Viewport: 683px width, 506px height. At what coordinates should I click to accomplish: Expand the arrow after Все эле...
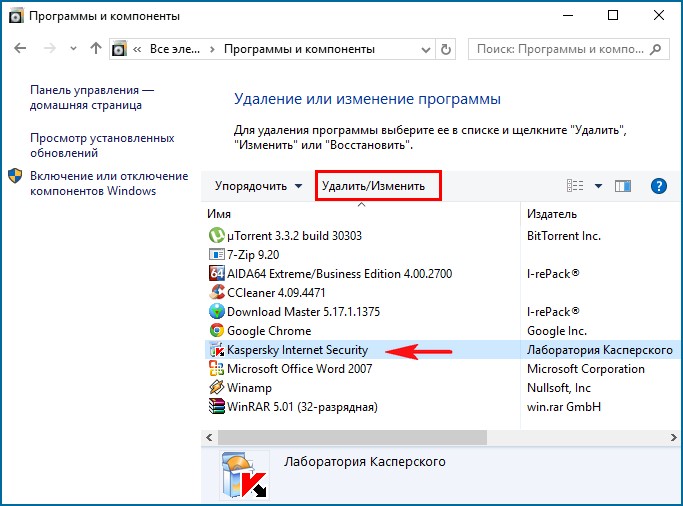pyautogui.click(x=212, y=49)
